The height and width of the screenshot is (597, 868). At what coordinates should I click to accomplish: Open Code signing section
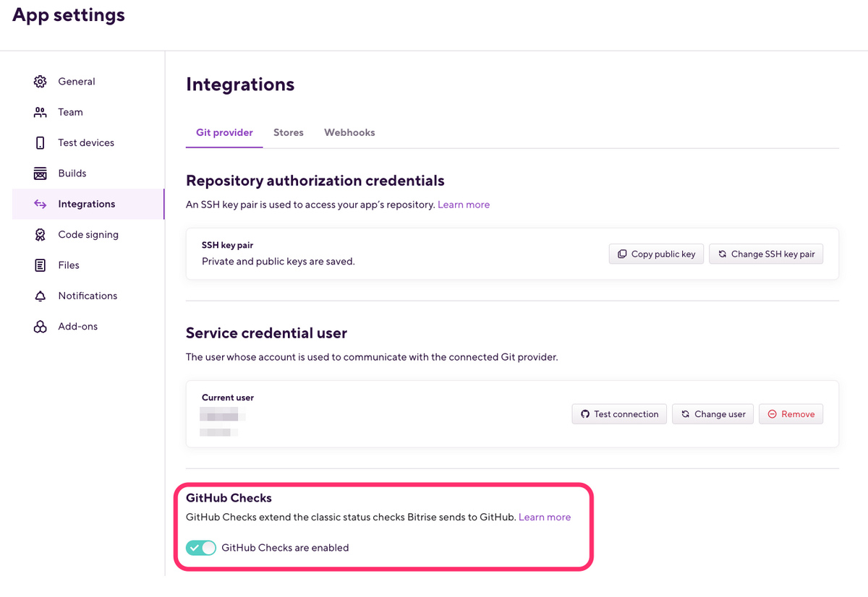[88, 235]
